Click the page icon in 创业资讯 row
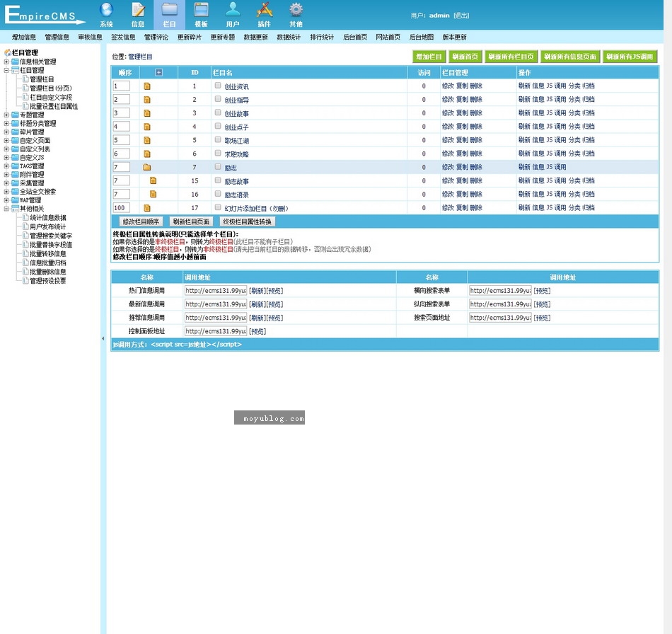The image size is (672, 634). click(147, 86)
